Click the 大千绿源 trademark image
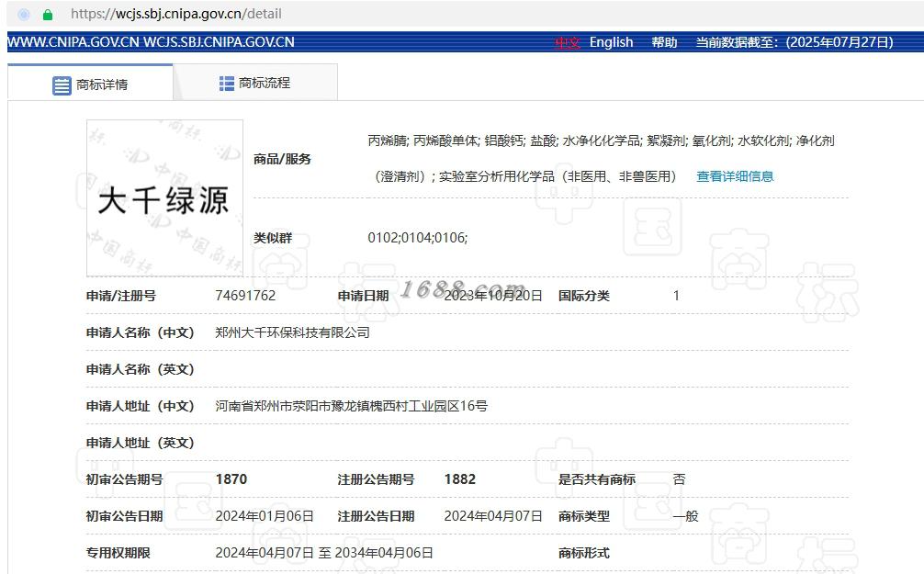Image resolution: width=924 pixels, height=574 pixels. [x=165, y=198]
